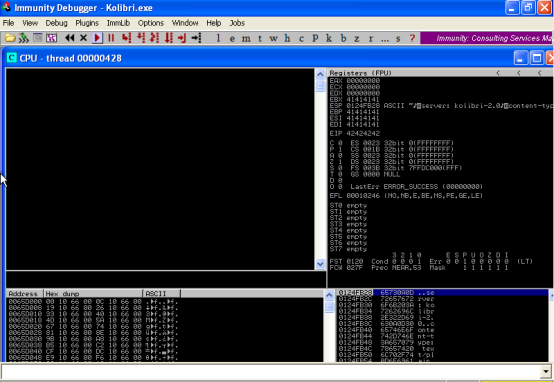Click the Open file folder icon
Viewport: 554px width, 382px height.
(10, 38)
